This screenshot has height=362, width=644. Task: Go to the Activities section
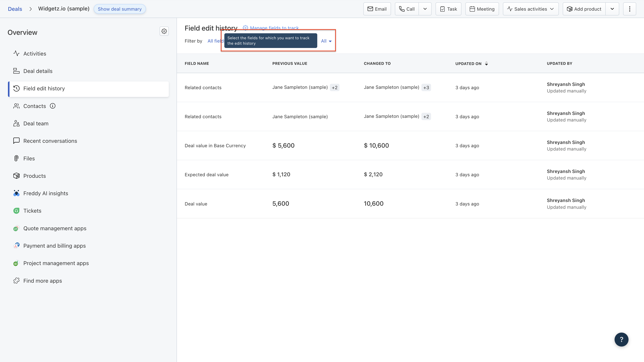pos(34,54)
